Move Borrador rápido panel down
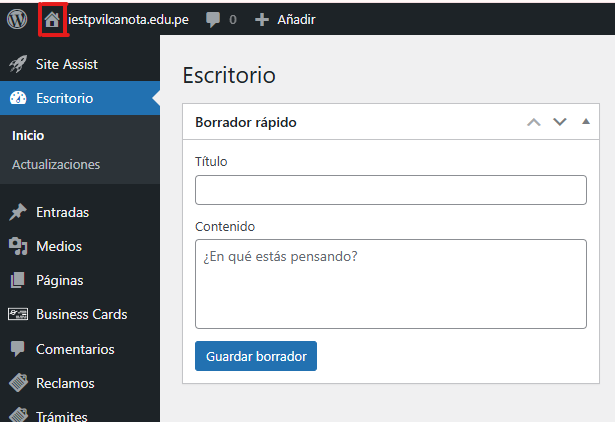 point(560,122)
